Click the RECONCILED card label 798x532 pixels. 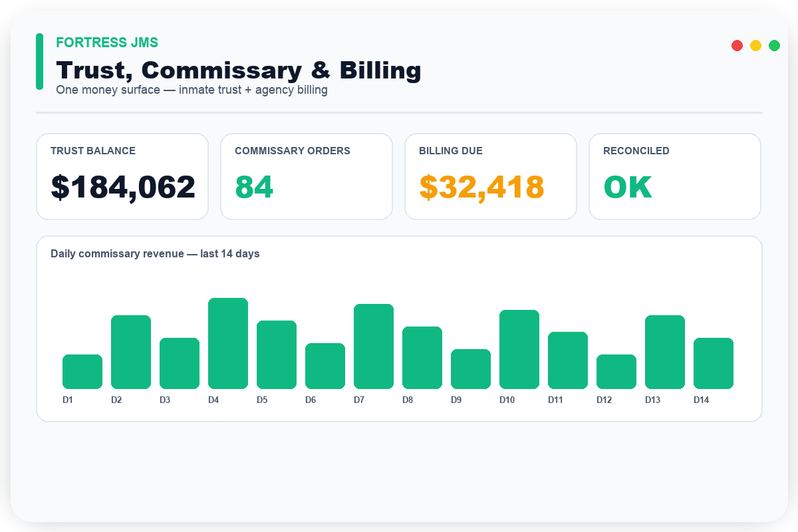[636, 151]
